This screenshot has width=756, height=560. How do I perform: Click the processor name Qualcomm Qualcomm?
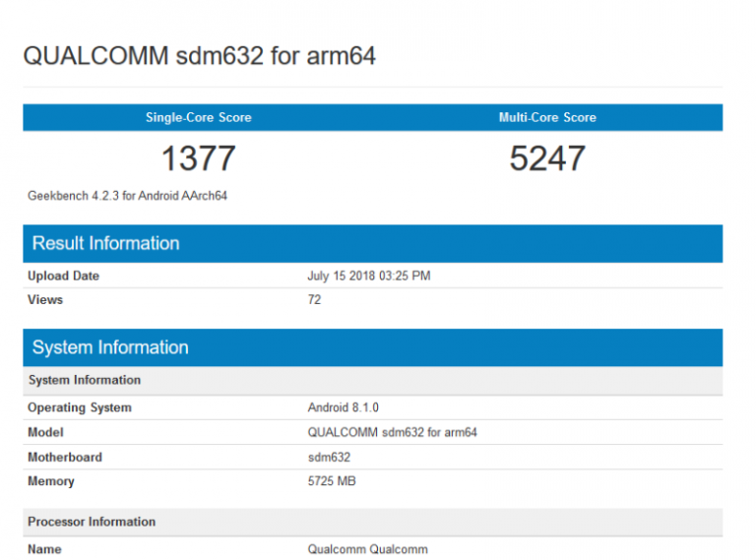tap(367, 549)
